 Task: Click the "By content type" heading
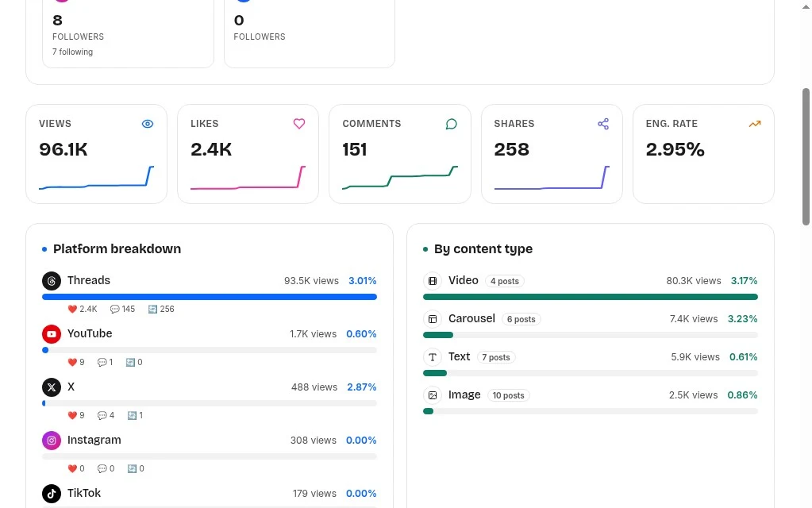point(483,249)
